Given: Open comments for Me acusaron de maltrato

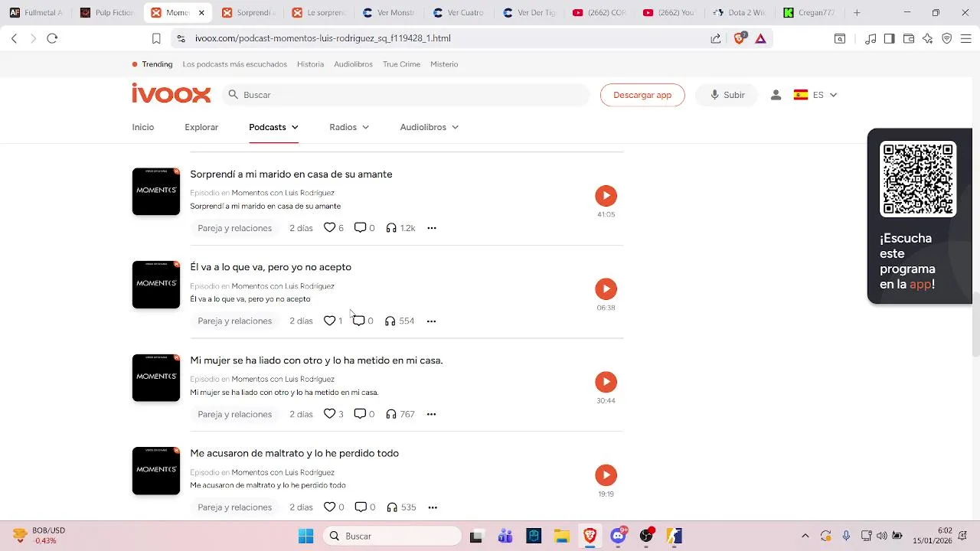Looking at the screenshot, I should point(361,507).
